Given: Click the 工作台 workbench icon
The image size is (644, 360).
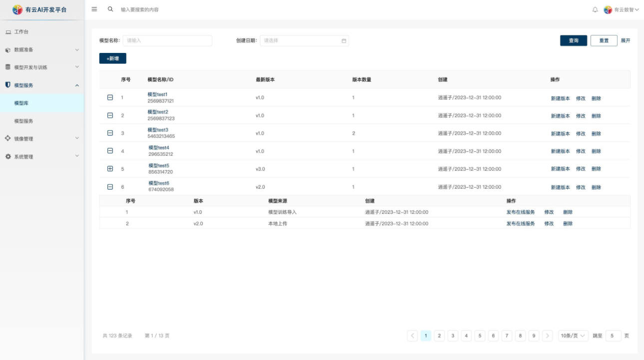Looking at the screenshot, I should click(8, 32).
